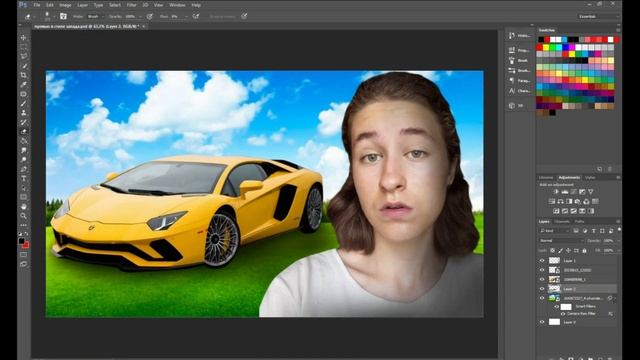Select the Pen tool
640x360 pixels.
pos(24,169)
